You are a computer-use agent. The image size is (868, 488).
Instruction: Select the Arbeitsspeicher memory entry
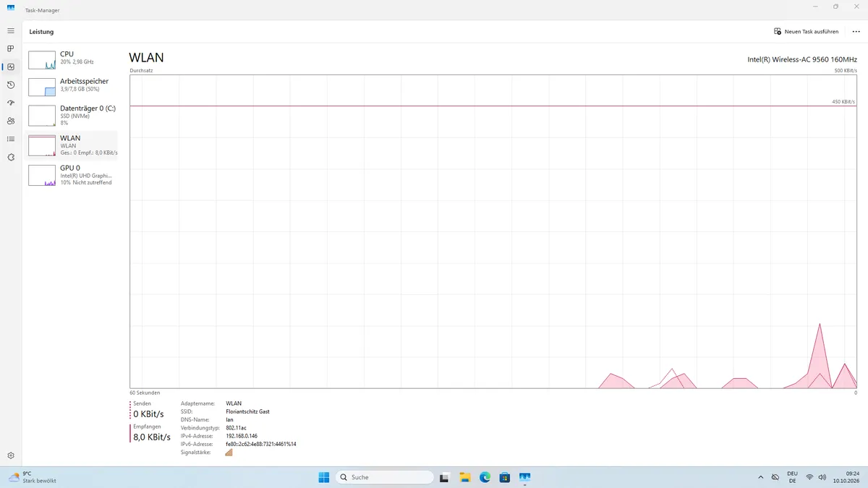[x=72, y=87]
